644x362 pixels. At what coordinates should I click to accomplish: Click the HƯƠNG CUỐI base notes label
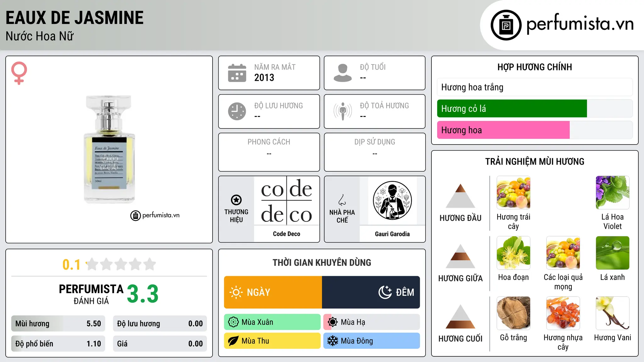click(460, 339)
